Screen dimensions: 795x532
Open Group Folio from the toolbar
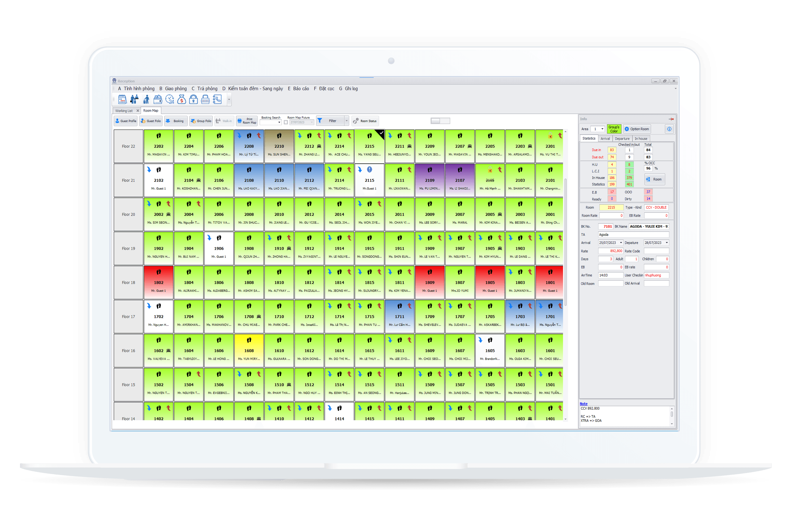[x=201, y=121]
